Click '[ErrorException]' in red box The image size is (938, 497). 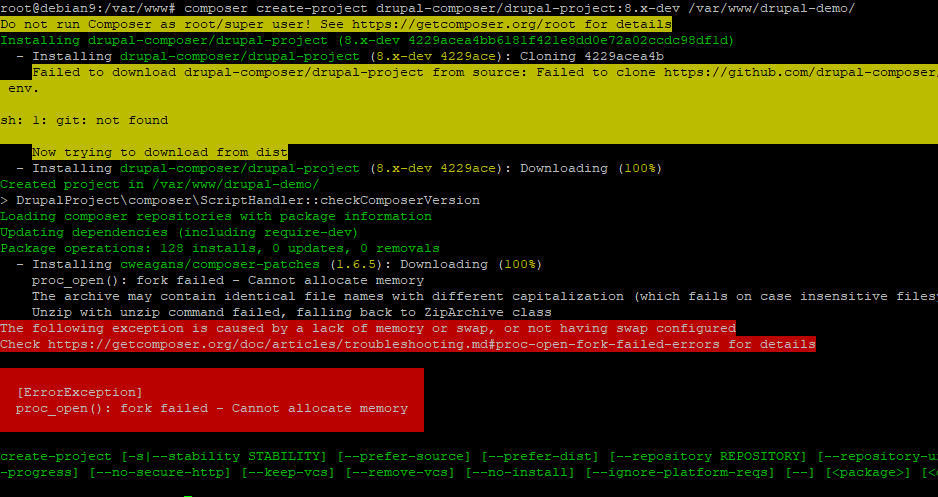click(80, 392)
